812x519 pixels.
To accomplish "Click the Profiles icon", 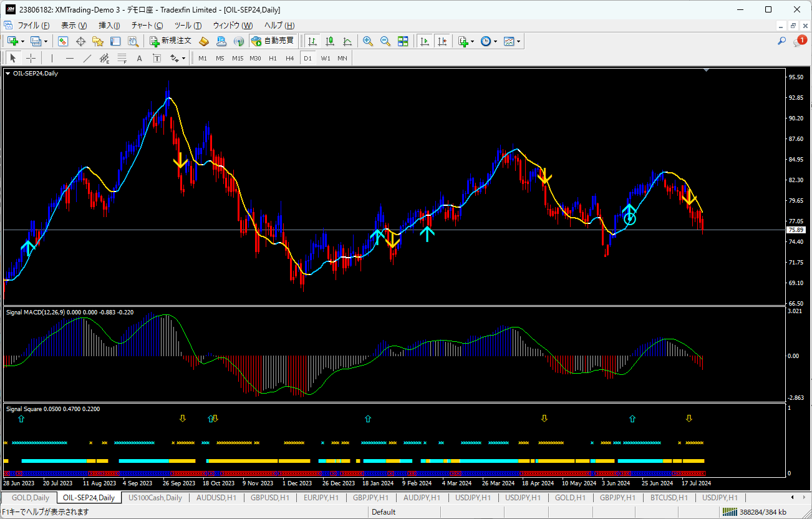I will point(36,41).
